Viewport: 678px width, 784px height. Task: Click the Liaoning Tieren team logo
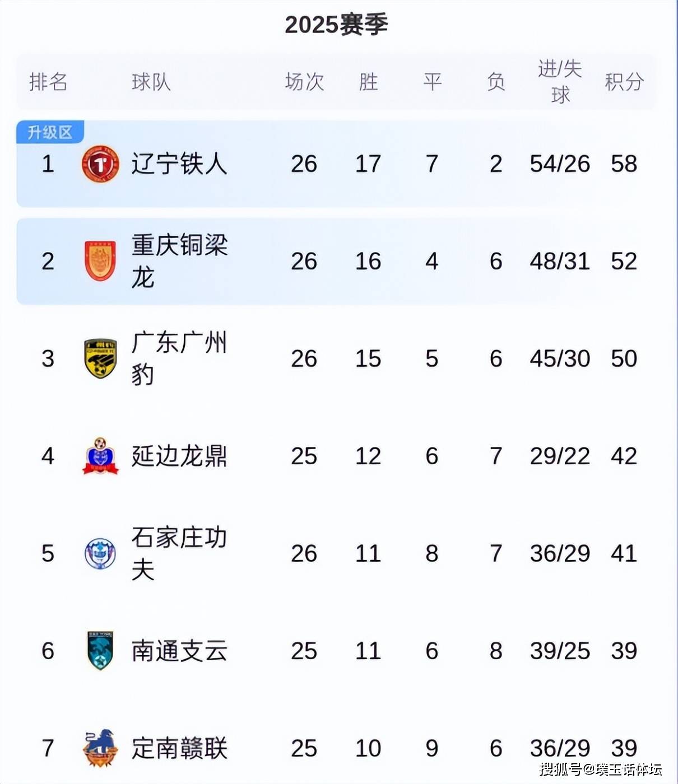click(x=100, y=164)
